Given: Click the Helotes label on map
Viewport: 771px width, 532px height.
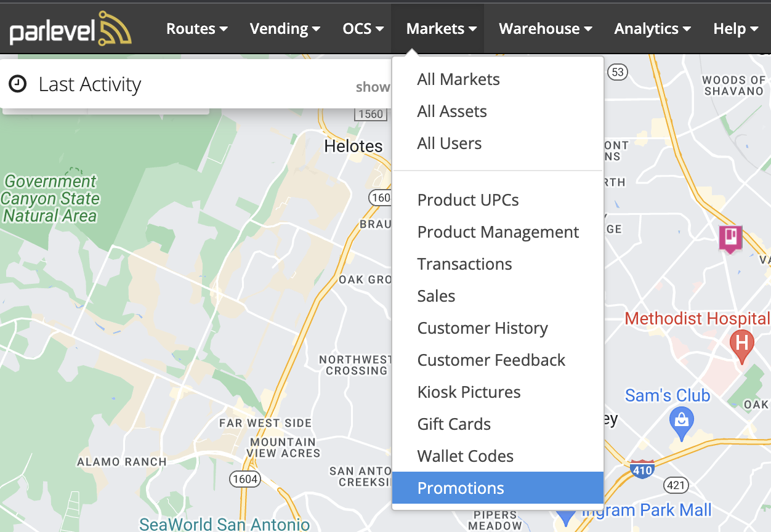Looking at the screenshot, I should click(353, 147).
